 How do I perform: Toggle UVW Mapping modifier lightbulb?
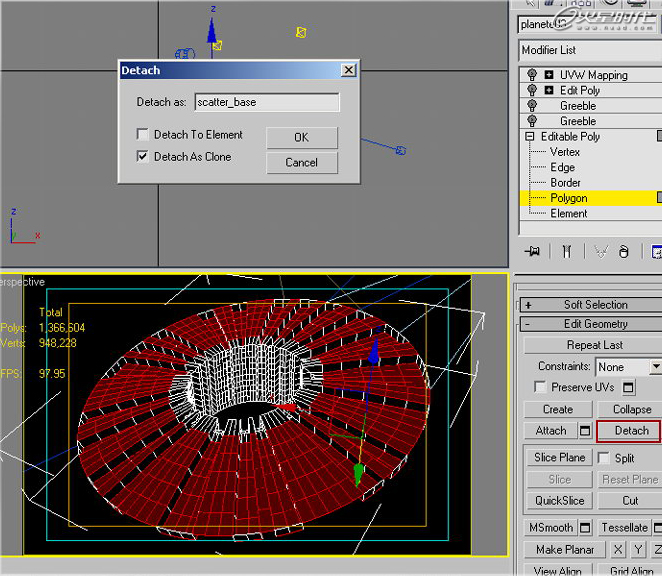(x=531, y=75)
